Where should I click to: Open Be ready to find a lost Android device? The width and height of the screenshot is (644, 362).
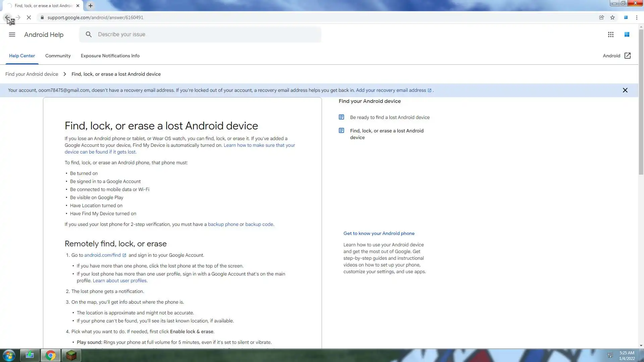[389, 117]
